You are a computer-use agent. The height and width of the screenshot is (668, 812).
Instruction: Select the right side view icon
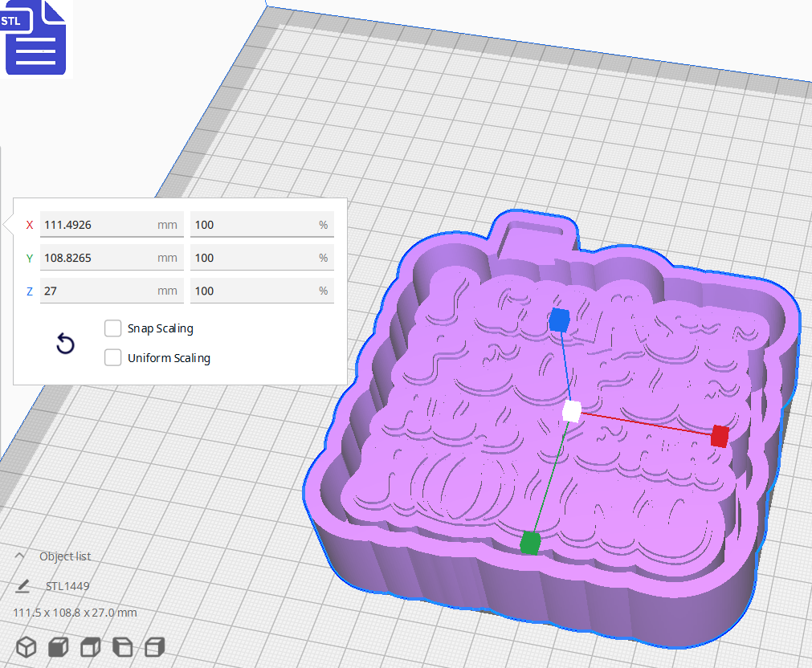point(154,646)
